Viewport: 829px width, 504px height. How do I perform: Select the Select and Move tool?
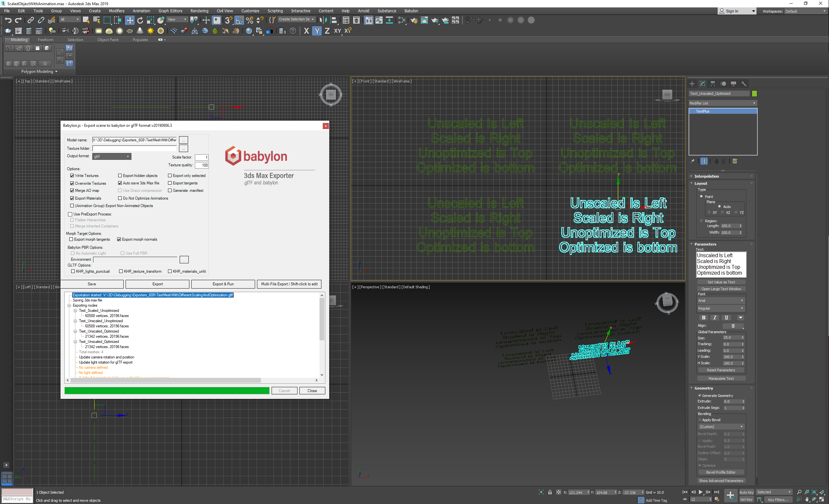(x=129, y=20)
